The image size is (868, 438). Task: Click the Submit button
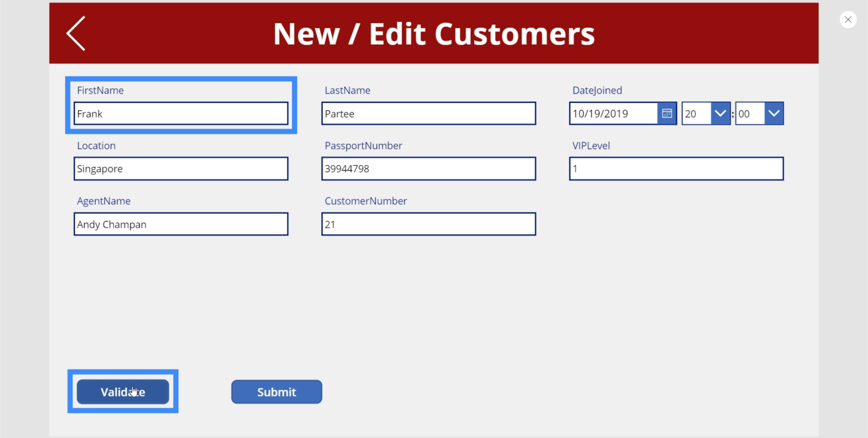point(276,392)
